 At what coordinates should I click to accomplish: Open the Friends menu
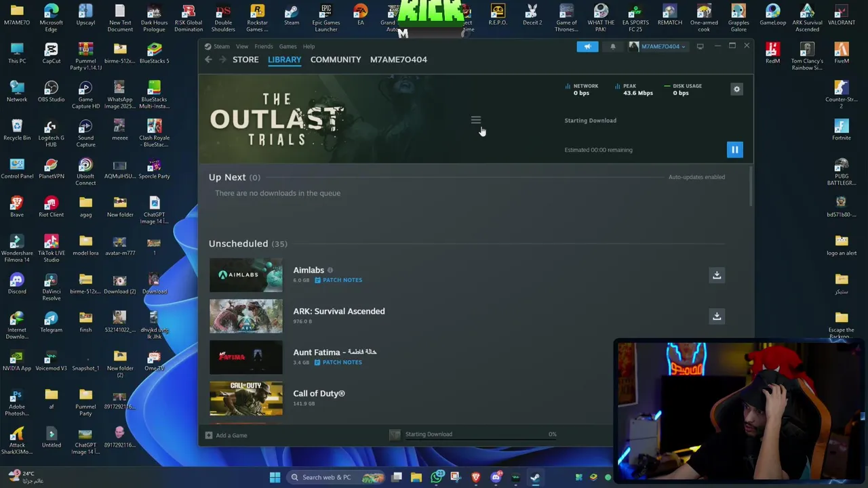pos(263,46)
